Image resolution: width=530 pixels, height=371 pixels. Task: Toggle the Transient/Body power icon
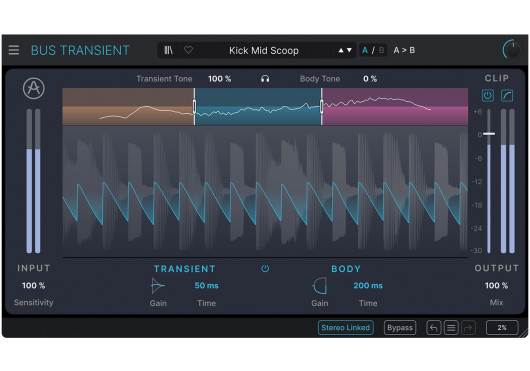pos(265,269)
